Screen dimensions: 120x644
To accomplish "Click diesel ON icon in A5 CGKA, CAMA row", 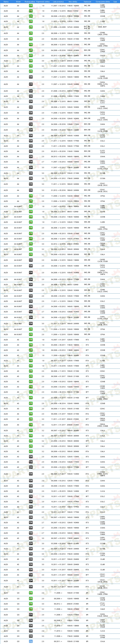I will coord(31,533).
